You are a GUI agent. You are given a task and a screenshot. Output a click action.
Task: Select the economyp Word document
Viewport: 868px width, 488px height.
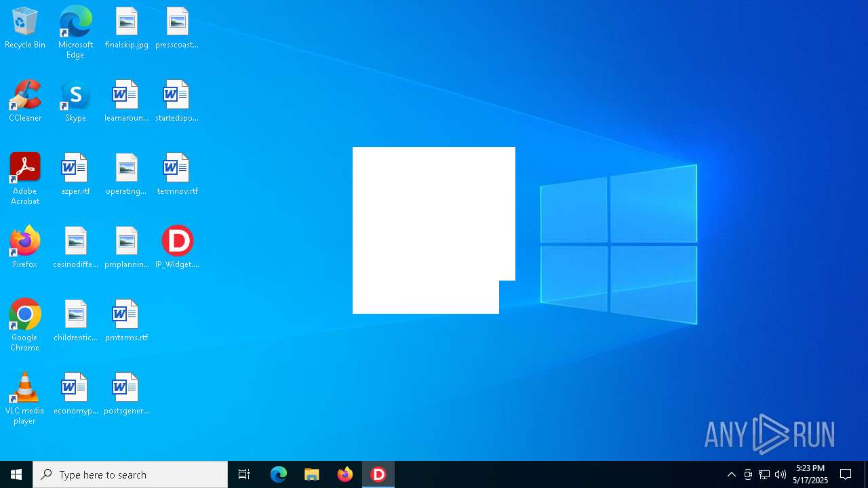click(75, 394)
